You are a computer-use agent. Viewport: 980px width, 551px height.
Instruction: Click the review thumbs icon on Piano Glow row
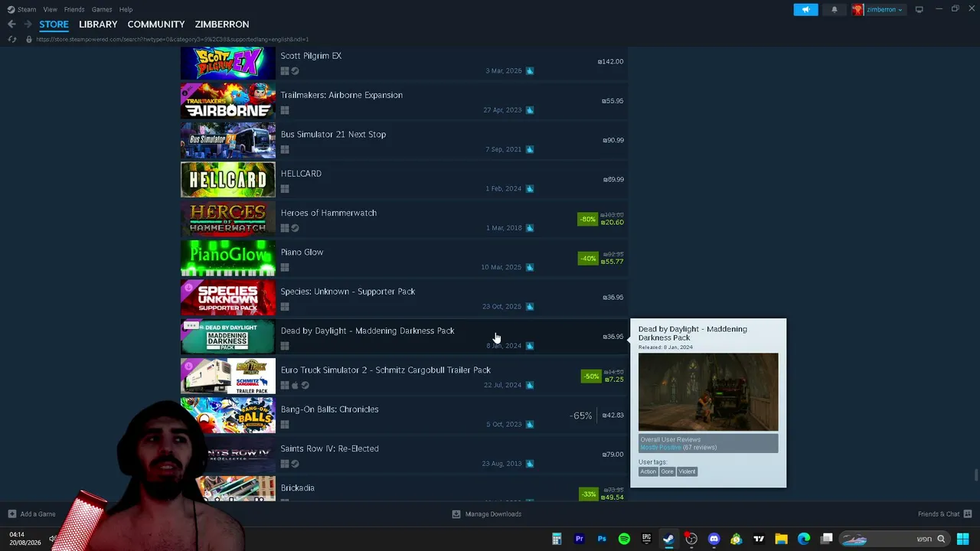[530, 267]
